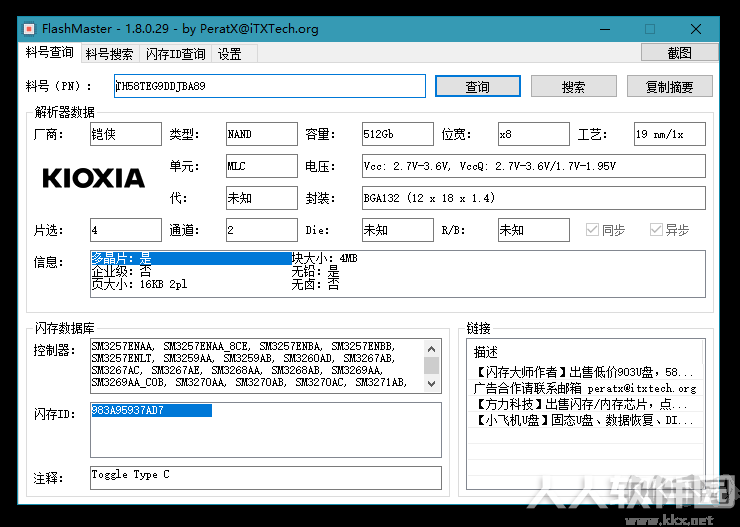Click the 查询 query button

click(x=478, y=86)
